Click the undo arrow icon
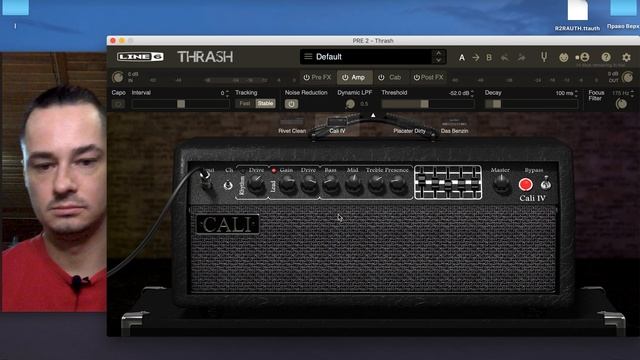 pyautogui.click(x=505, y=58)
